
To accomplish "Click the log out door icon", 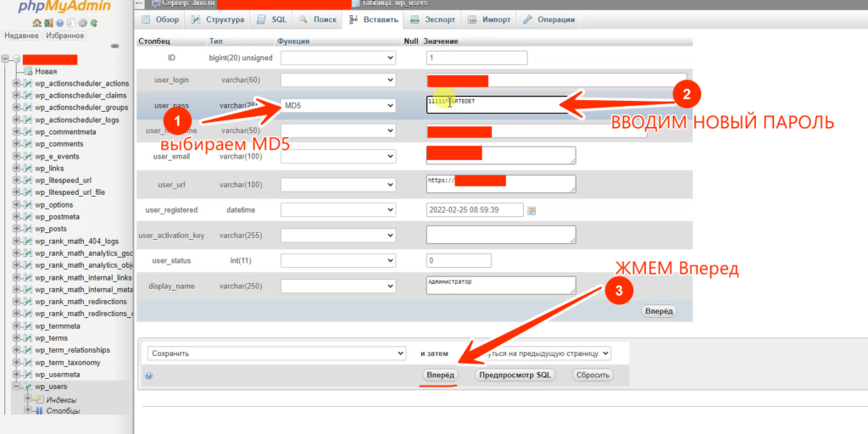I will tap(48, 22).
